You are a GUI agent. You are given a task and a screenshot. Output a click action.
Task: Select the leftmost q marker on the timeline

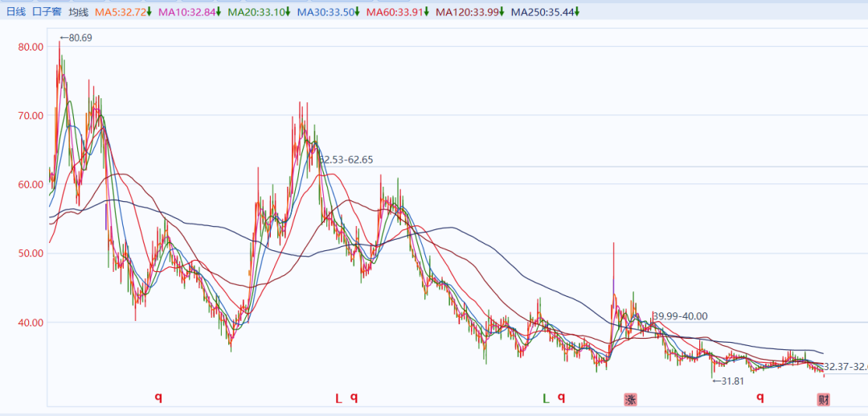[158, 397]
